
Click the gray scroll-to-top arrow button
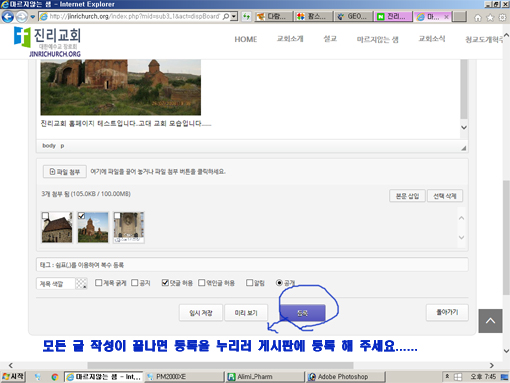tap(490, 321)
